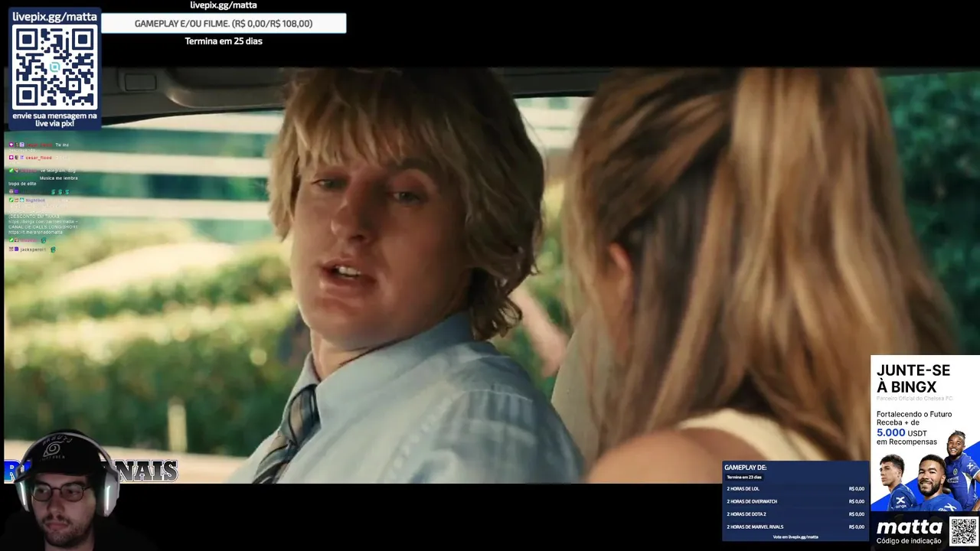Viewport: 980px width, 551px height.
Task: Click the 'livepix.gg/matta' text above the goal bar
Action: point(224,5)
